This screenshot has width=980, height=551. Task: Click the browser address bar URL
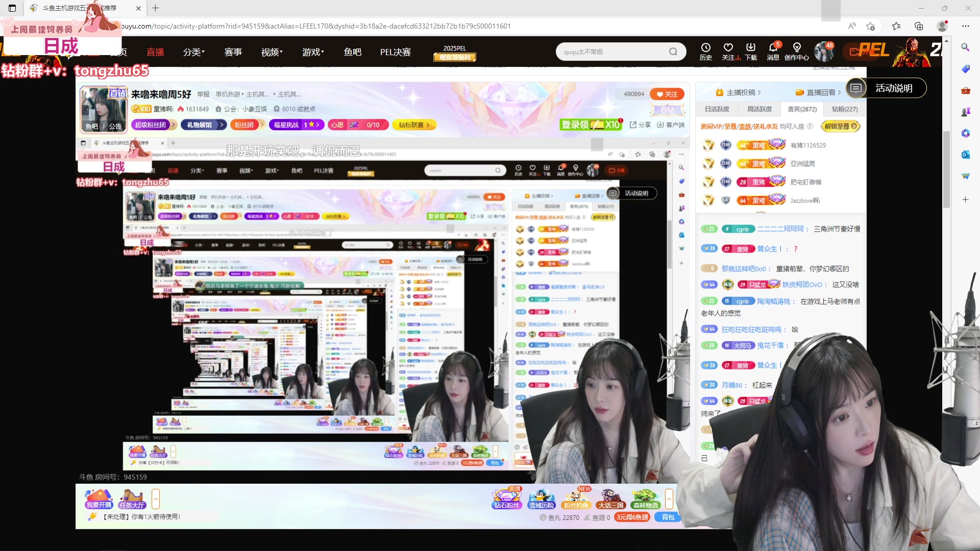[x=316, y=26]
